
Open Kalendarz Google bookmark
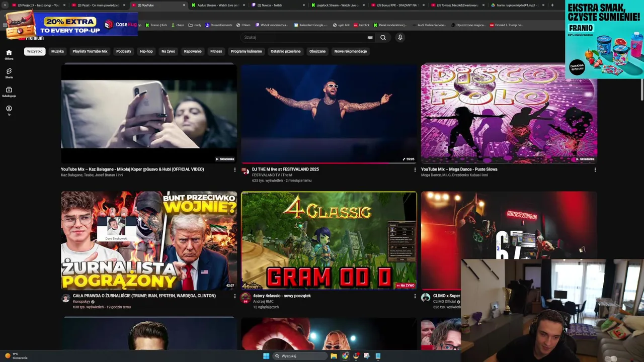point(311,25)
